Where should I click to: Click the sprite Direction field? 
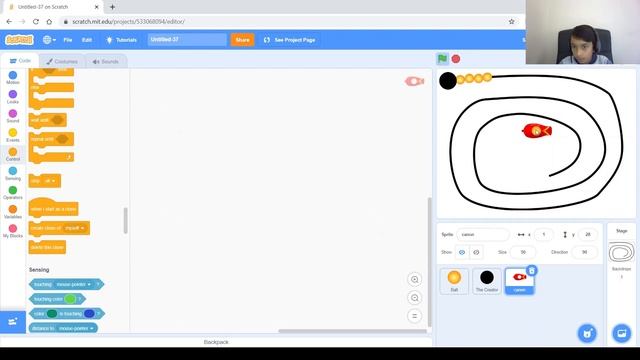584,252
